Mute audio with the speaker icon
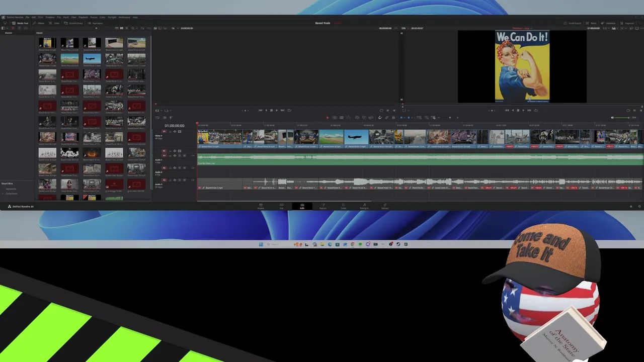This screenshot has height=362, width=644. pos(612,118)
